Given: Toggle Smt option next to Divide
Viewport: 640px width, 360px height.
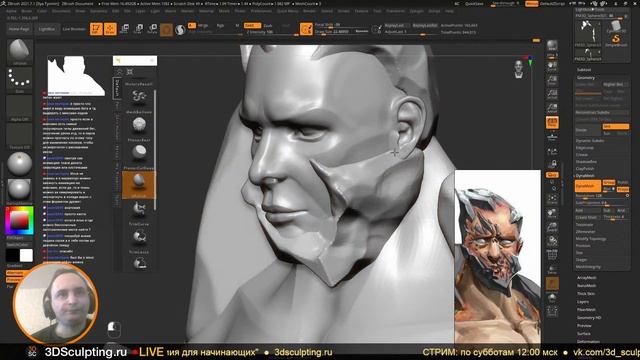Looking at the screenshot, I should point(615,127).
